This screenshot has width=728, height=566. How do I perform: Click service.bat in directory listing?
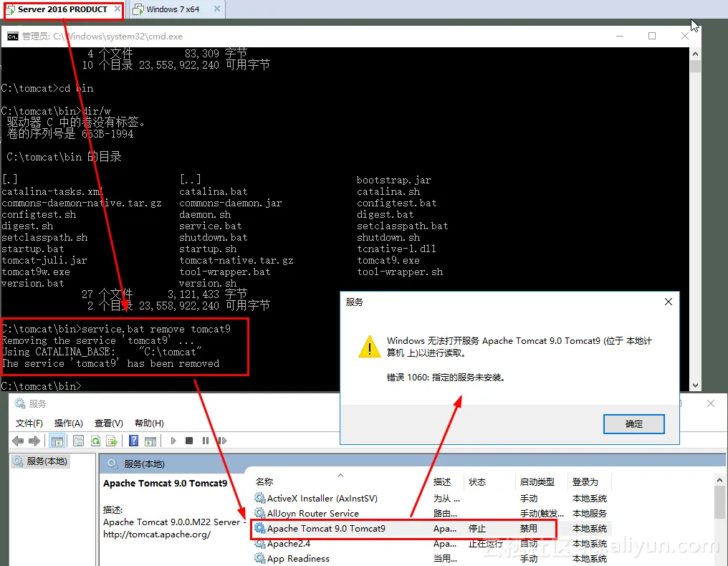click(211, 226)
